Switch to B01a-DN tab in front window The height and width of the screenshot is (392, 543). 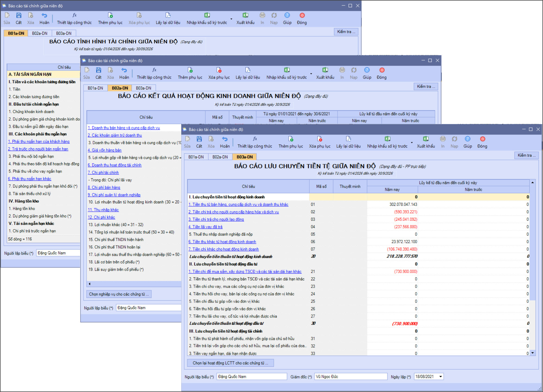tap(196, 157)
